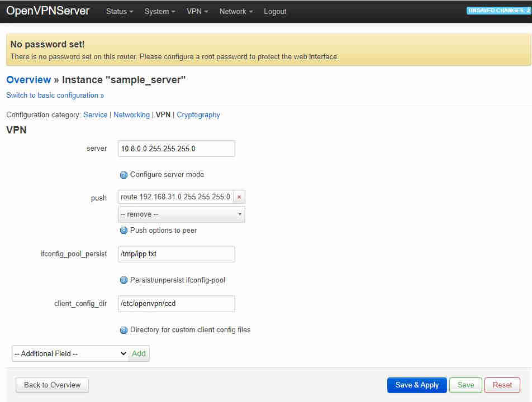The height and width of the screenshot is (402, 532).
Task: Click the 'push' field label
Action: coord(99,198)
